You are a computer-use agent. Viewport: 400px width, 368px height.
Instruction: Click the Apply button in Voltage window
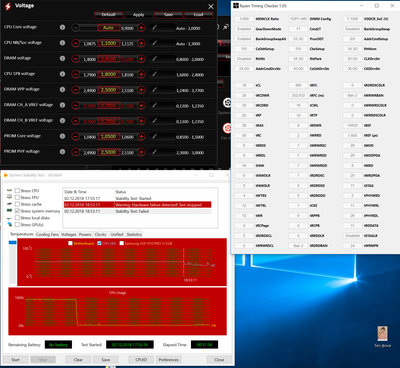pyautogui.click(x=138, y=15)
